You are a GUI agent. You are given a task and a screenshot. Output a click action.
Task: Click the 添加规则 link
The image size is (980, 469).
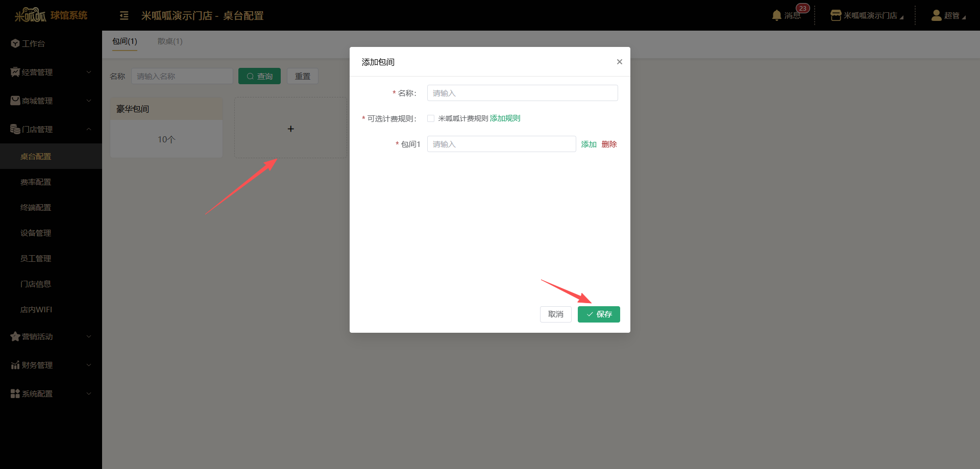505,118
